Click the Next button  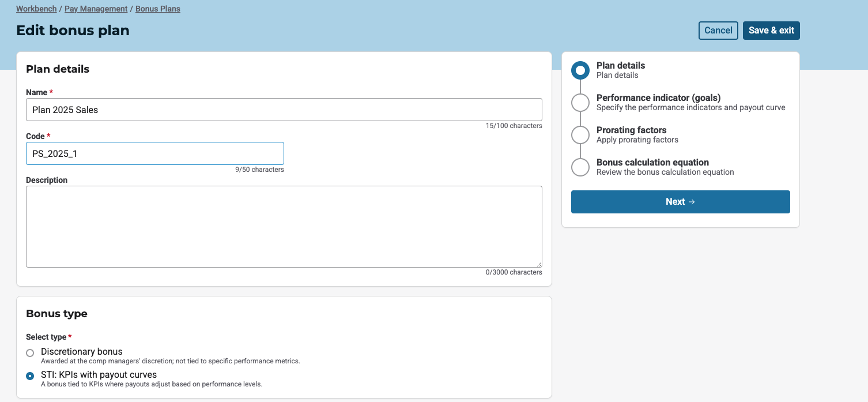[680, 202]
